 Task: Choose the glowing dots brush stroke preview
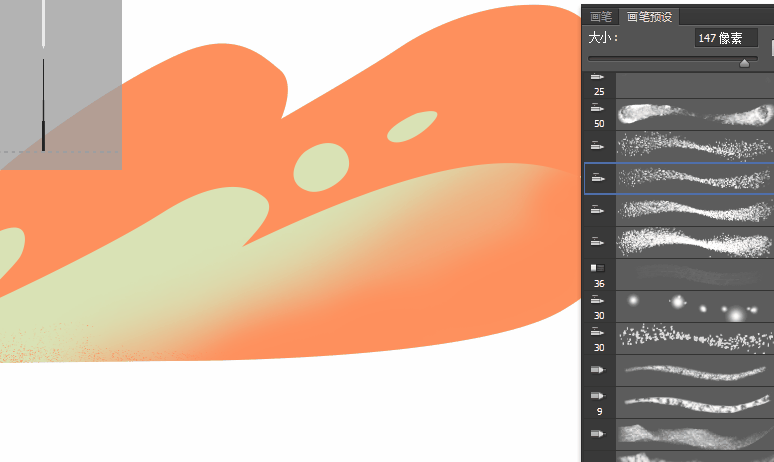point(693,306)
